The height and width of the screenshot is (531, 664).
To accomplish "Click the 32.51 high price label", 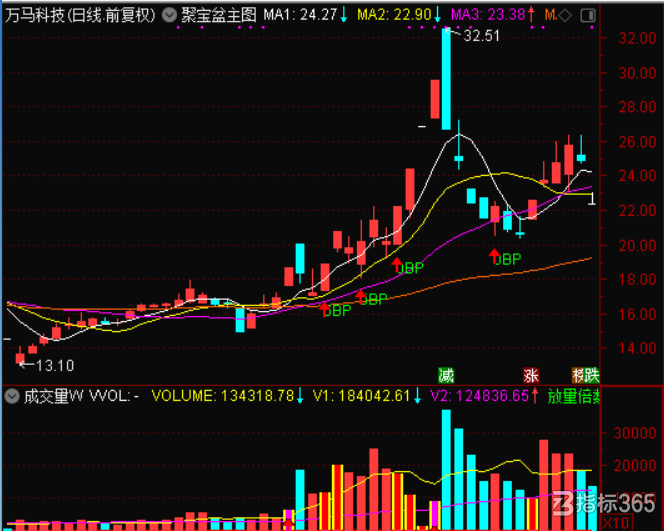I will [x=481, y=36].
